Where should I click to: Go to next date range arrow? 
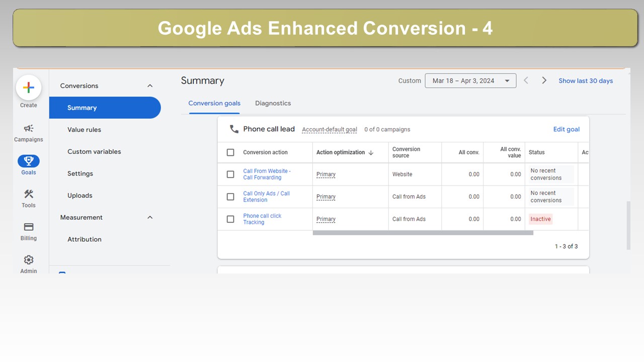pyautogui.click(x=544, y=80)
